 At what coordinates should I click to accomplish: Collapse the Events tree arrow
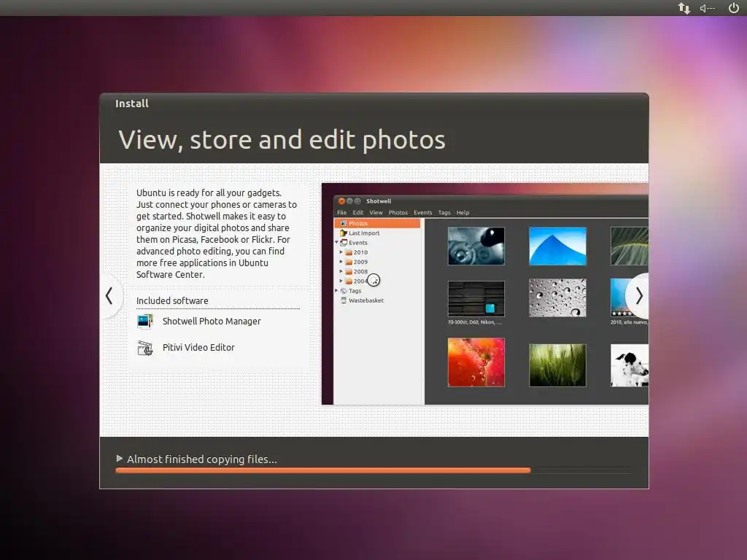(x=337, y=242)
